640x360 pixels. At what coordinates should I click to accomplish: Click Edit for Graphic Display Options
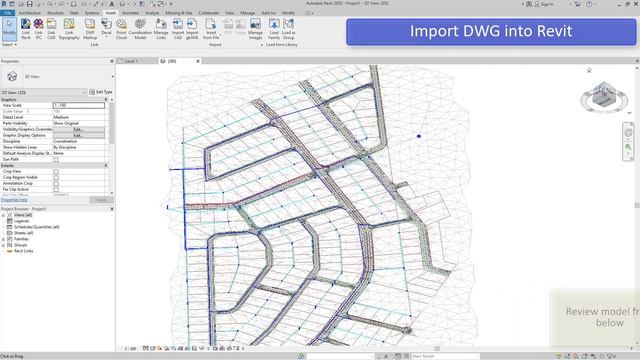(78, 135)
